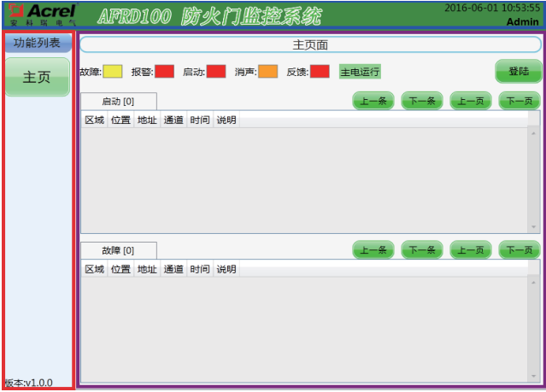
Task: Click the red 报警 indicator swatch
Action: point(164,72)
